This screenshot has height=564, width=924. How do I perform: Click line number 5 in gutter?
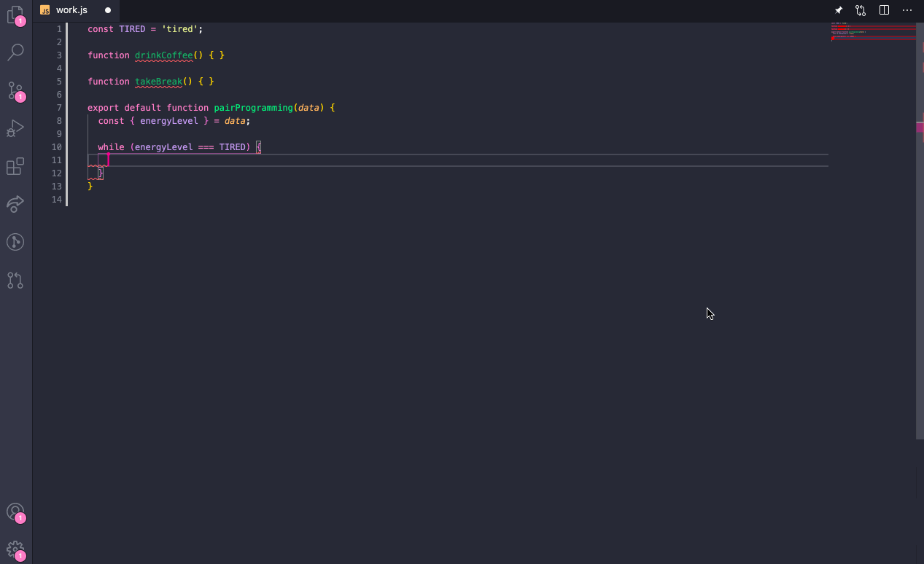coord(59,82)
